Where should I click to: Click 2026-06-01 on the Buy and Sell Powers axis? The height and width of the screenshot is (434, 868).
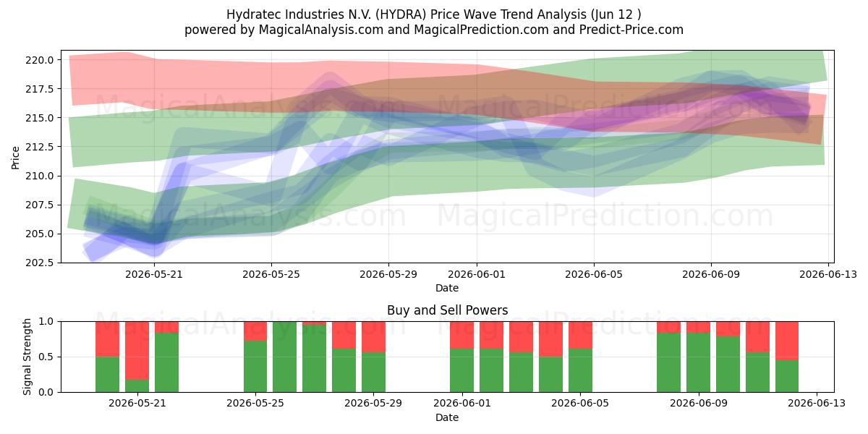coord(462,404)
